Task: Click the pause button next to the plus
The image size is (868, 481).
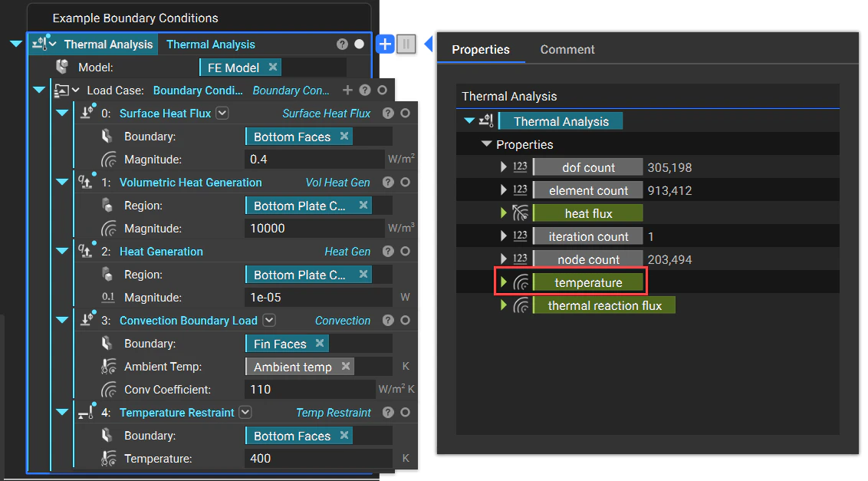Action: coord(406,44)
